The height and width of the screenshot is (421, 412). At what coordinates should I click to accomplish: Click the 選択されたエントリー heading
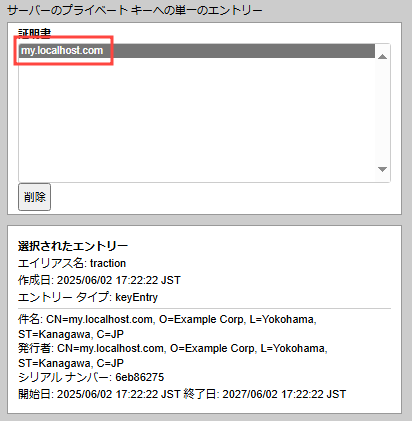[x=73, y=246]
